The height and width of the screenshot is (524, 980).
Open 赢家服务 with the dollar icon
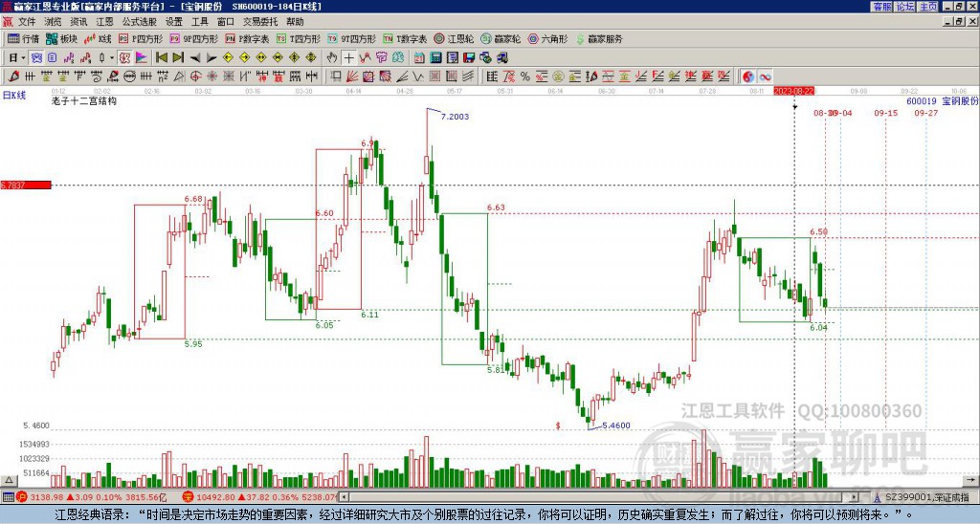[599, 38]
